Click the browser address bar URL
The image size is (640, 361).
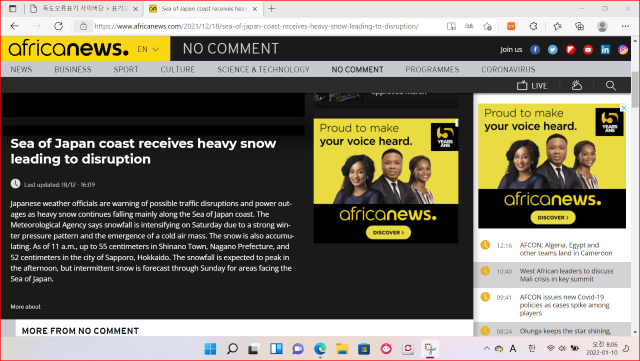coord(256,26)
